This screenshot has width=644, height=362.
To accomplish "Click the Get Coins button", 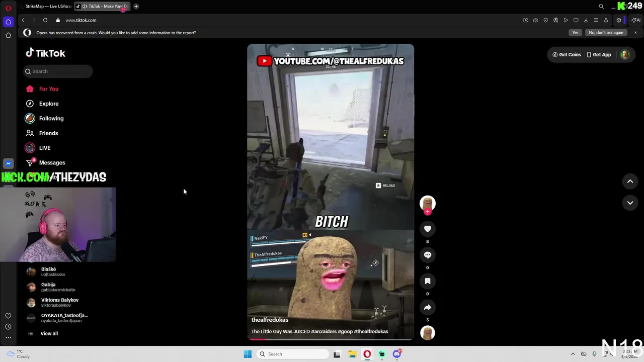I will coord(567,54).
